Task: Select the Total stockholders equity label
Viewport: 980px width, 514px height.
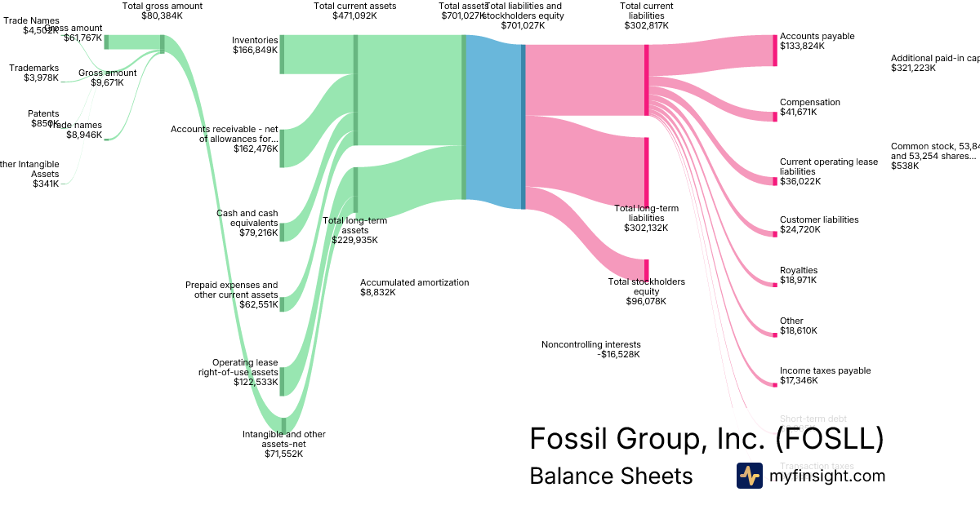Action: [x=647, y=291]
